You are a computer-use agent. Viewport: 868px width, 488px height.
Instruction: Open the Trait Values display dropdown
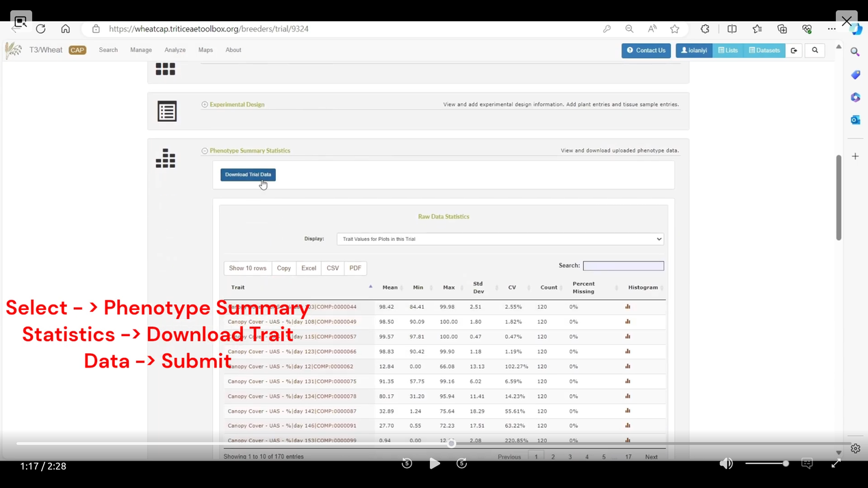(x=500, y=239)
